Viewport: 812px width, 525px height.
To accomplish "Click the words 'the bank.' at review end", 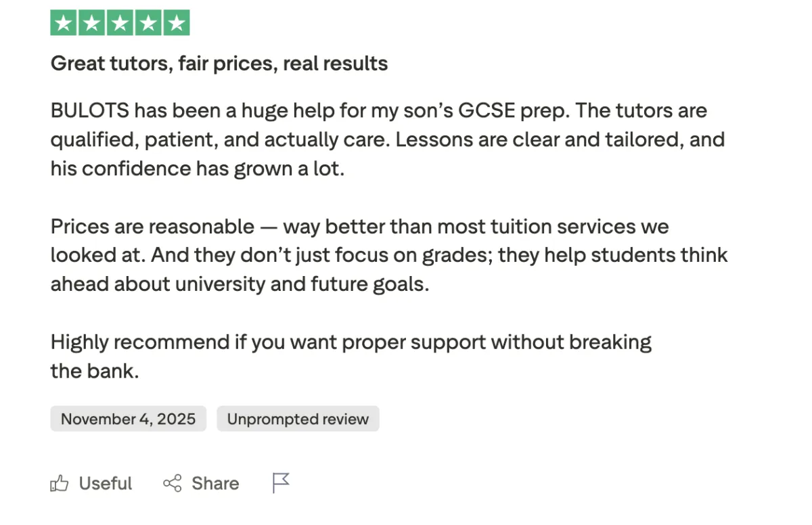I will pyautogui.click(x=95, y=371).
